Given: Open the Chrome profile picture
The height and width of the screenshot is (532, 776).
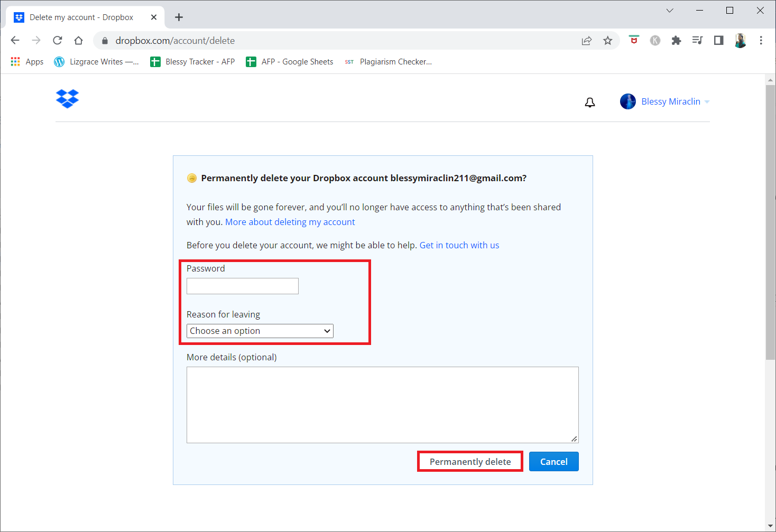Looking at the screenshot, I should point(740,41).
